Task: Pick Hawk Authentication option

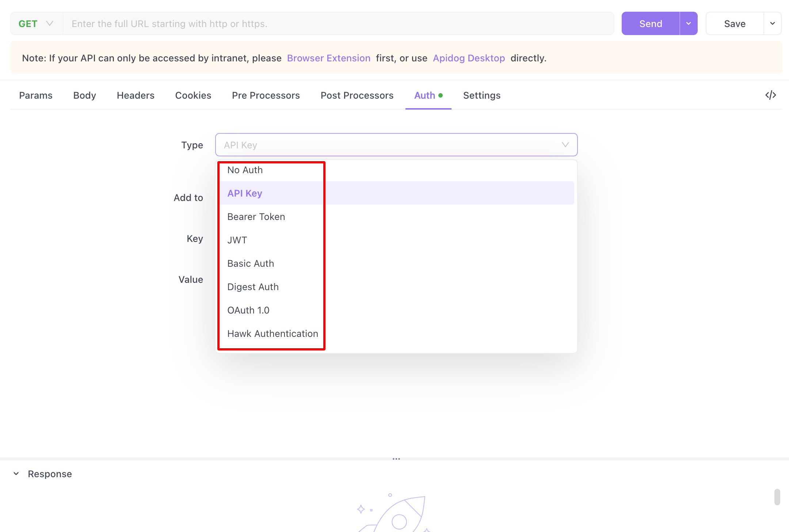Action: coord(272,333)
